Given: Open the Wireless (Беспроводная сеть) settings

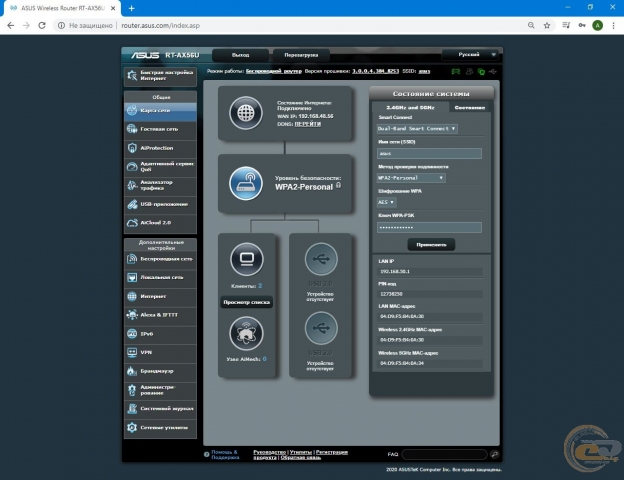Looking at the screenshot, I should pyautogui.click(x=160, y=259).
